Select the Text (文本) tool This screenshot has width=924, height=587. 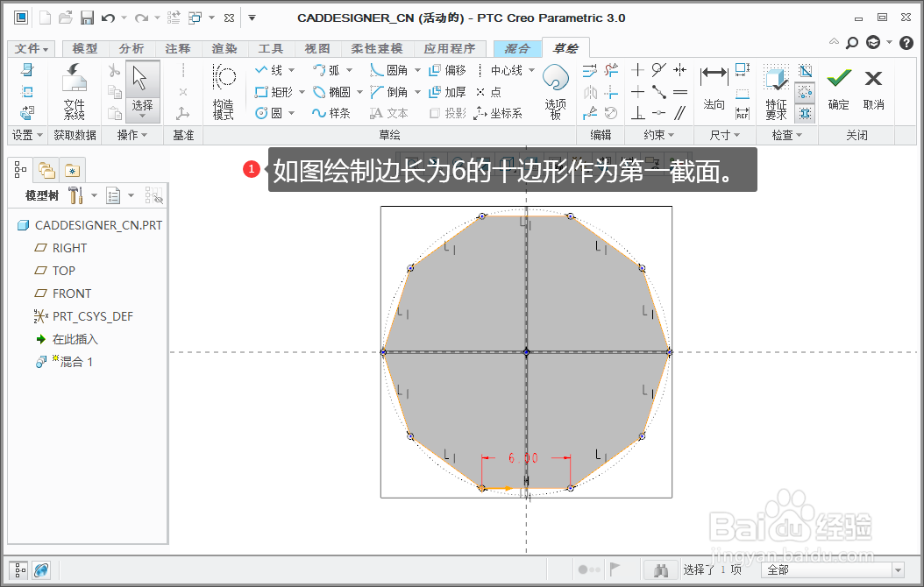389,113
